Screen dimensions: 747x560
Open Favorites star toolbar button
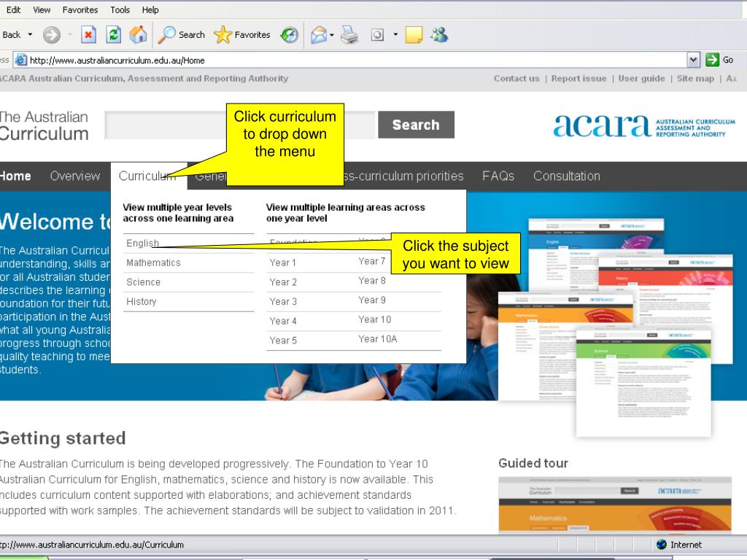tap(242, 35)
